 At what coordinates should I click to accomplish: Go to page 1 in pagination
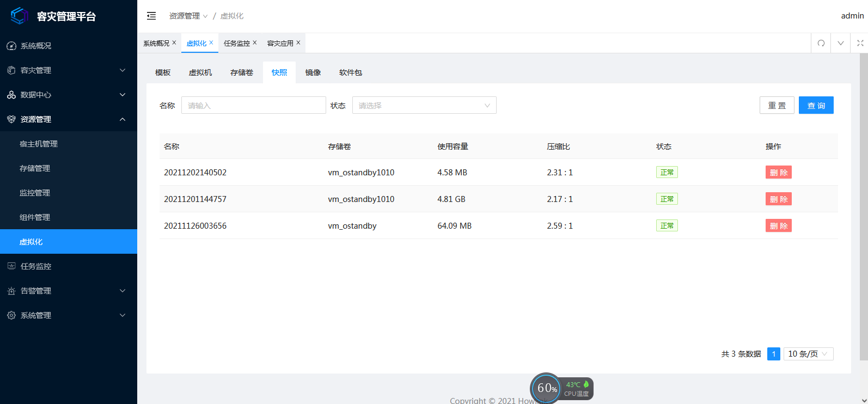coord(774,354)
